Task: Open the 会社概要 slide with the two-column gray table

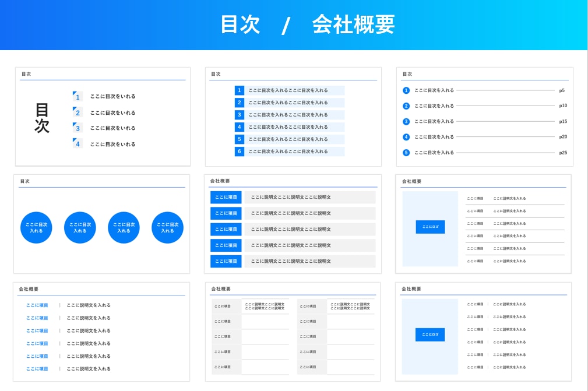Action: coord(293,332)
